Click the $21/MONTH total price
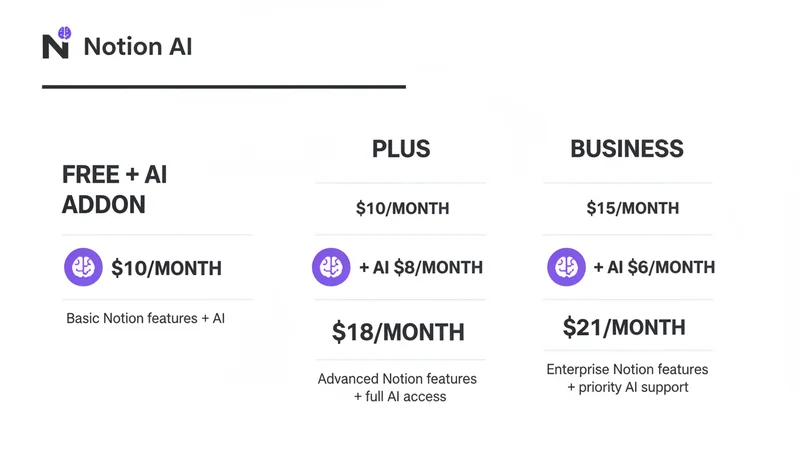The height and width of the screenshot is (450, 800). pos(624,327)
